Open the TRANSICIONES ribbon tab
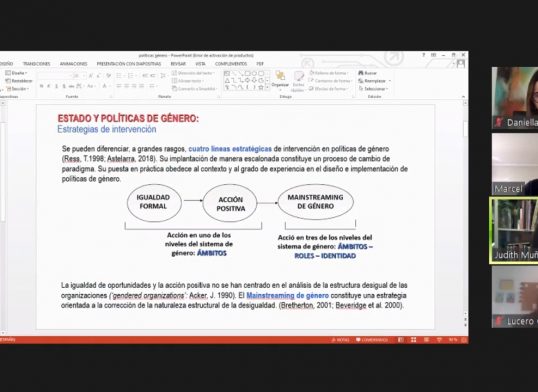The image size is (538, 392). click(36, 64)
